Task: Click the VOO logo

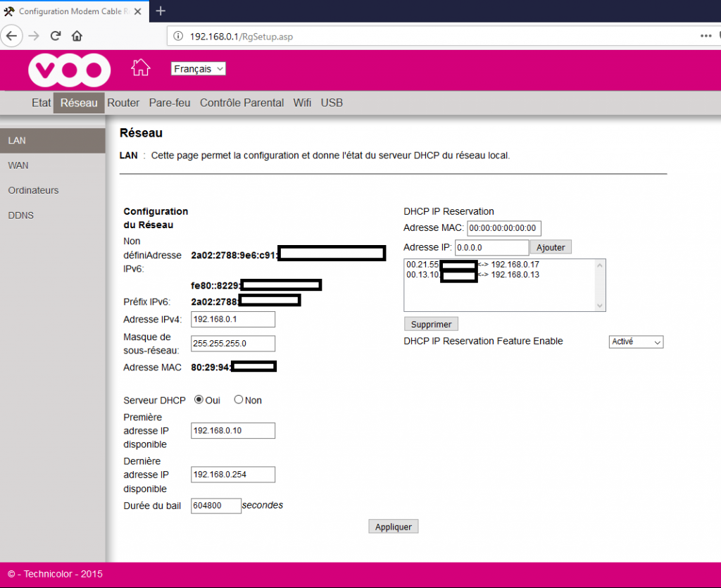Action: [68, 70]
